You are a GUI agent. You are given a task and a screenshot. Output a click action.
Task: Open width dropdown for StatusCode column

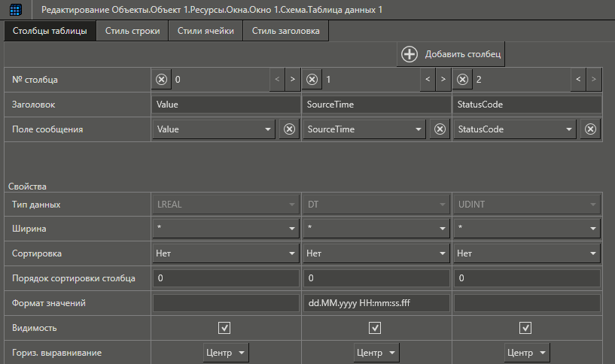pyautogui.click(x=527, y=228)
